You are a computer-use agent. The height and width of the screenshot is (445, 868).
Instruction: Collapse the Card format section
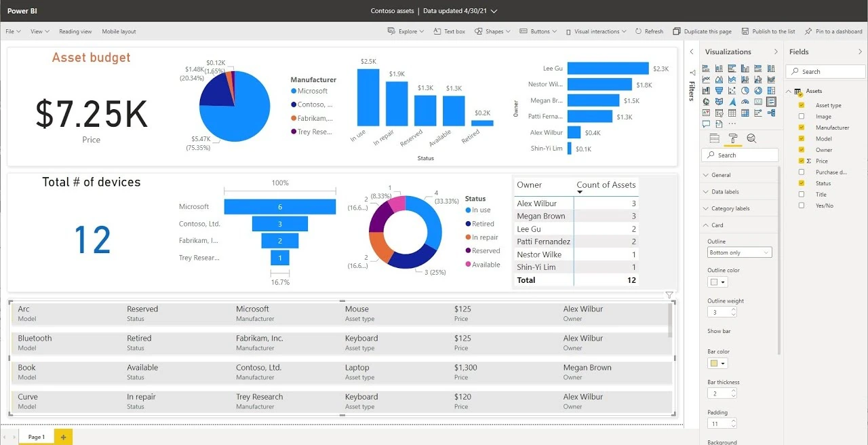pyautogui.click(x=739, y=225)
